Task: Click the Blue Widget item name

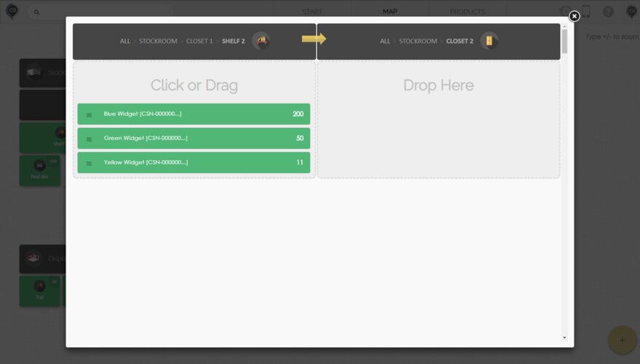Action: pos(142,114)
